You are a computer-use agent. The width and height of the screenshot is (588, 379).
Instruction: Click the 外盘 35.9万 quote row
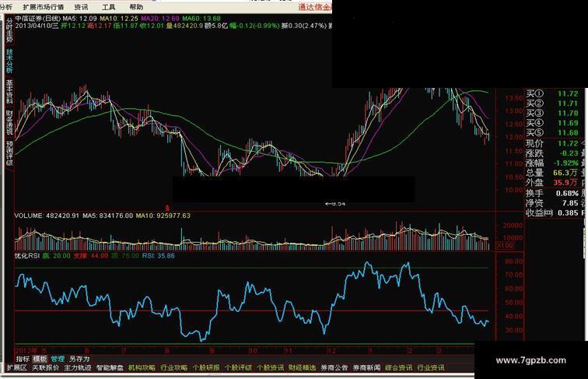[x=551, y=182]
